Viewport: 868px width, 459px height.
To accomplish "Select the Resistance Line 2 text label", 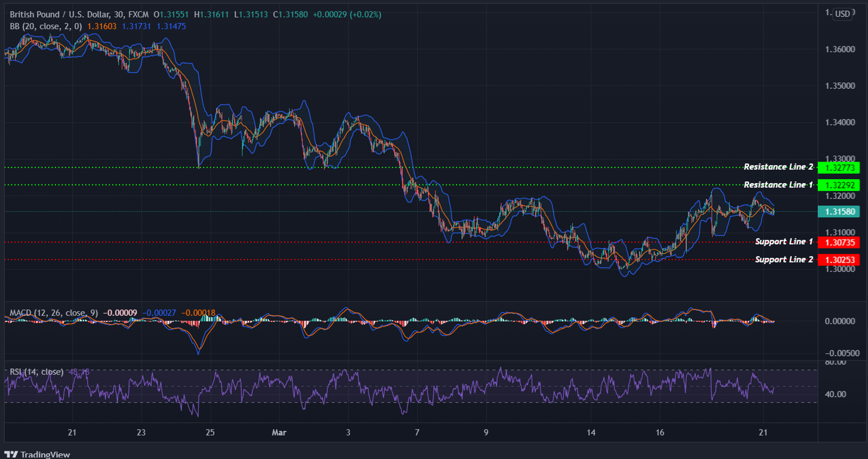I will coord(778,167).
